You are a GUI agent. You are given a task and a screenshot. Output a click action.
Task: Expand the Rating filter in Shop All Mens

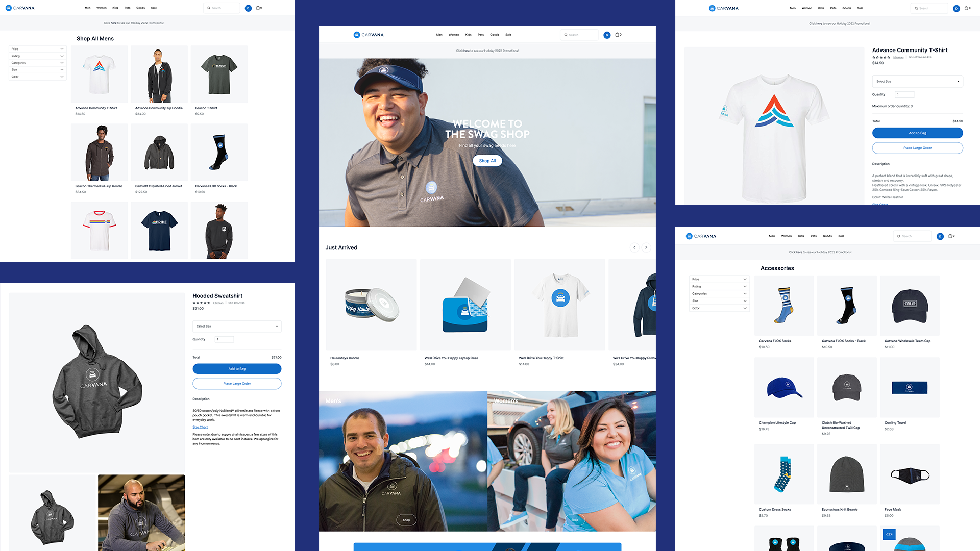(x=37, y=56)
